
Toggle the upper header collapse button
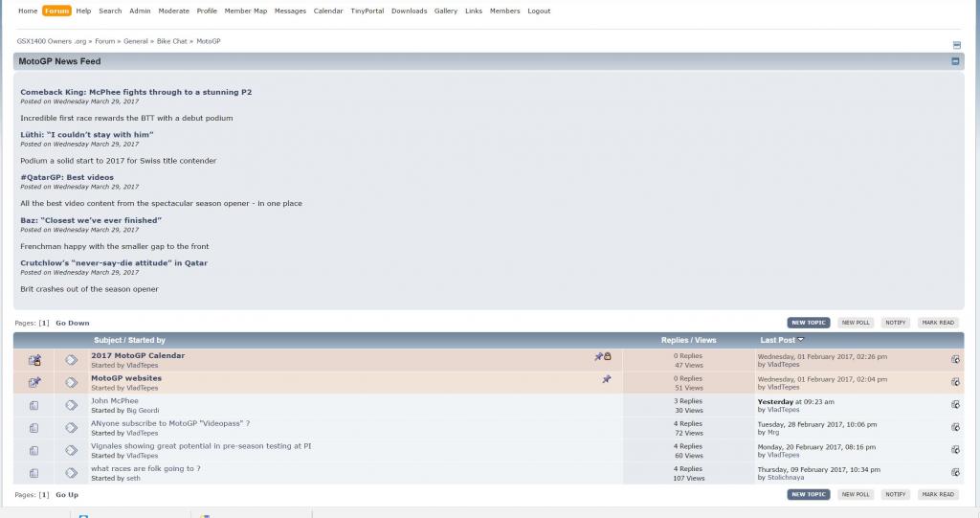956,45
